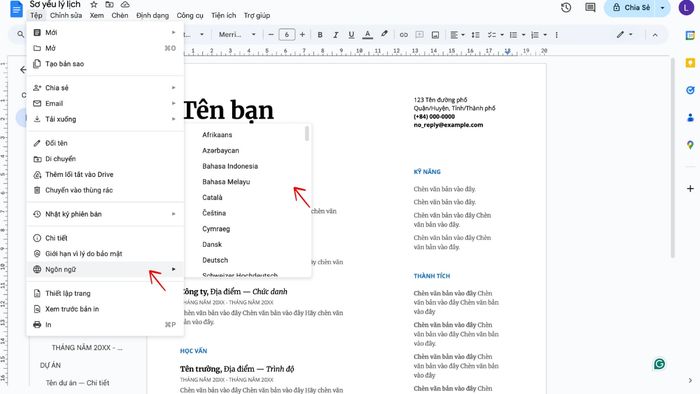This screenshot has height=394, width=700.
Task: Add a comment from toolbar
Action: [x=420, y=34]
